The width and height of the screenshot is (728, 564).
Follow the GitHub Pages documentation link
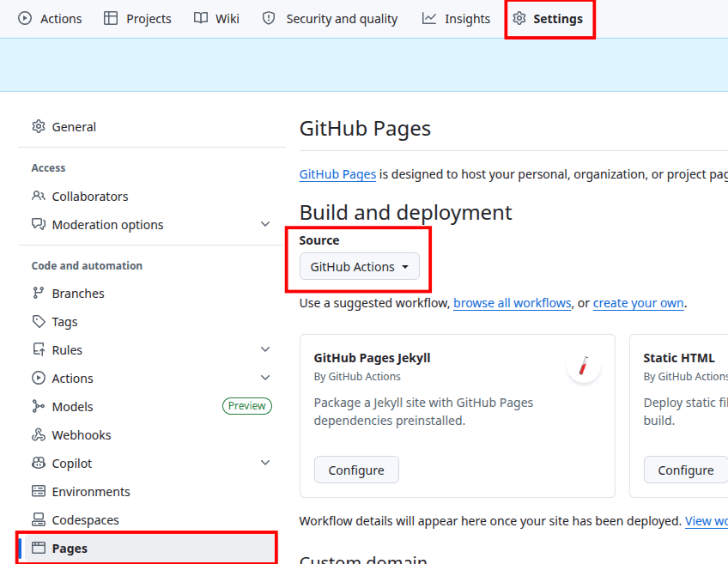(x=337, y=174)
